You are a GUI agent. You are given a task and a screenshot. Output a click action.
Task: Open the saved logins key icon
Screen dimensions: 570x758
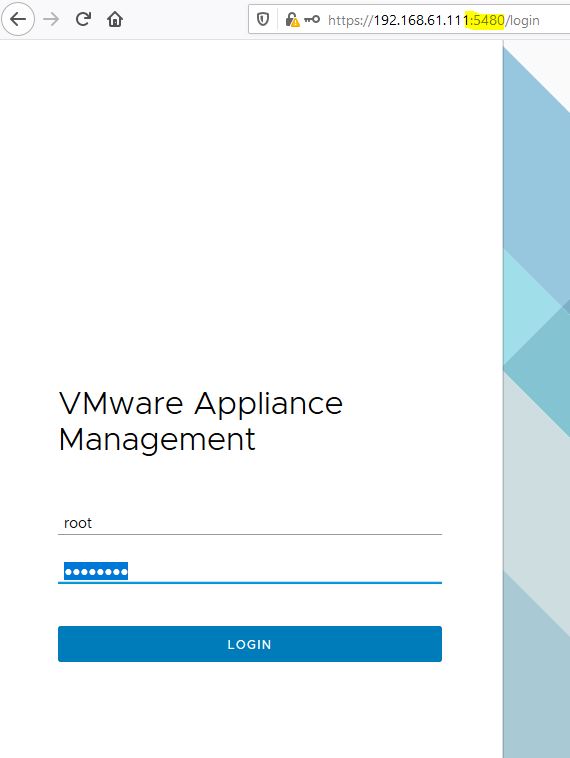tap(312, 20)
